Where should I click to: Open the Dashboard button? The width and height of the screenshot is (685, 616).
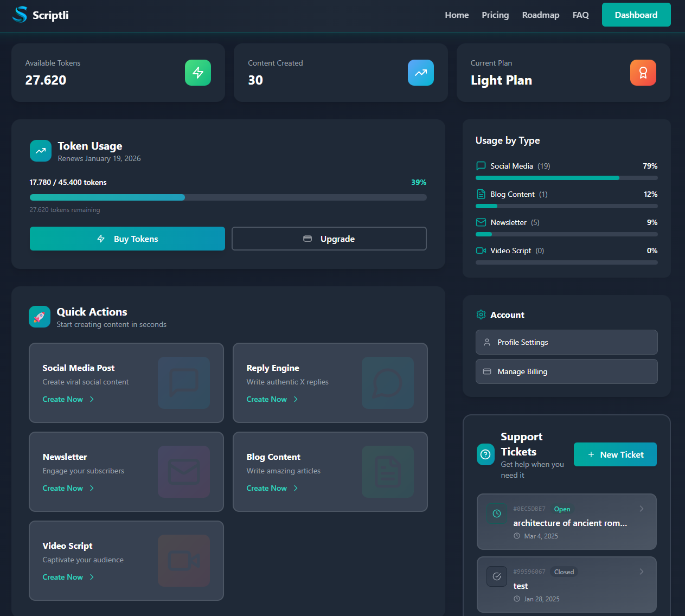[x=636, y=15]
